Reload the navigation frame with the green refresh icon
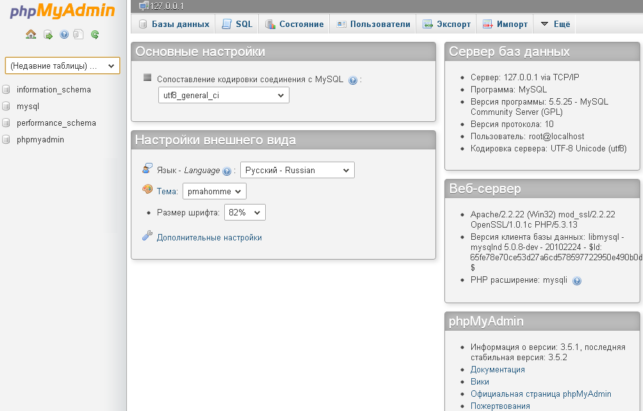The width and height of the screenshot is (643, 411). click(95, 35)
